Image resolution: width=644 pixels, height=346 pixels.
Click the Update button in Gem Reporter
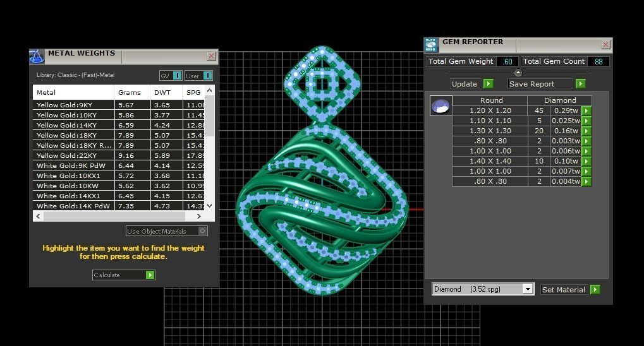471,84
